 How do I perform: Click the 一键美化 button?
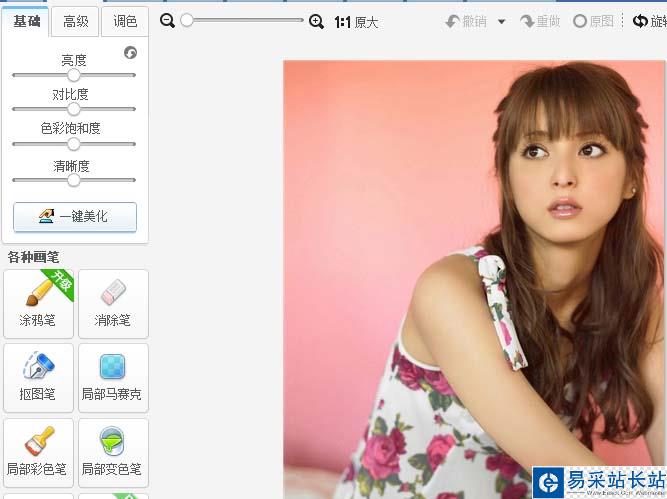(75, 217)
